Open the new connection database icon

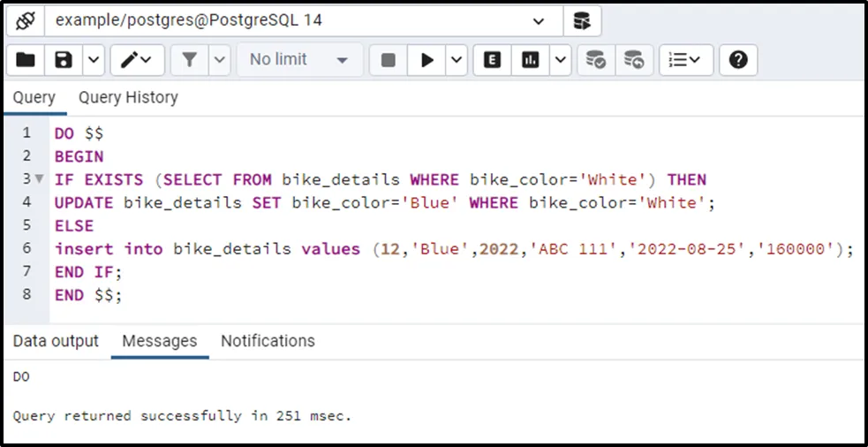tap(582, 21)
